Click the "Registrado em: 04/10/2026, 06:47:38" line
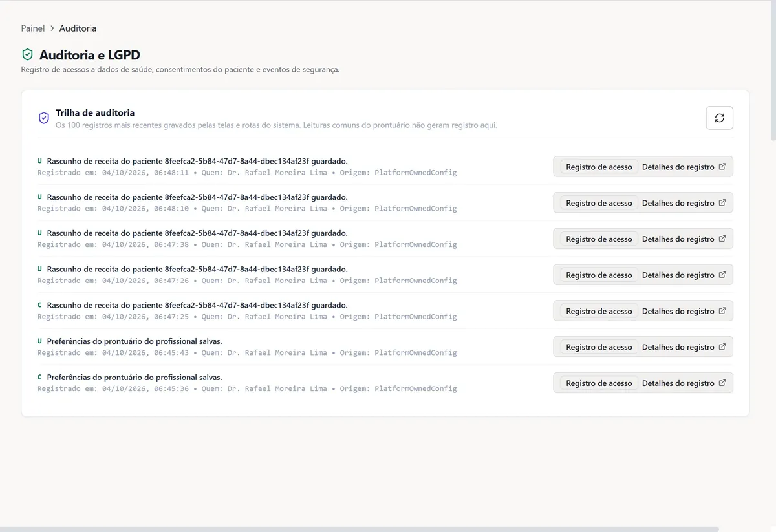 247,245
